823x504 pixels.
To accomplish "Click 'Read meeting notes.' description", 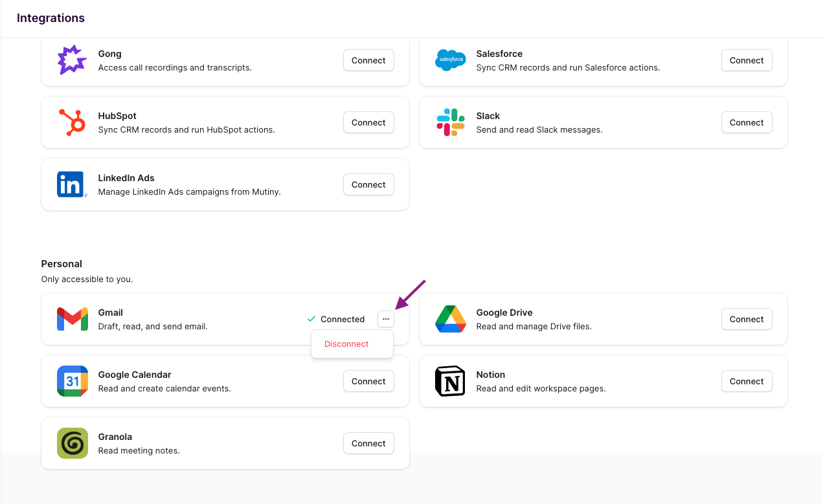I will click(139, 450).
